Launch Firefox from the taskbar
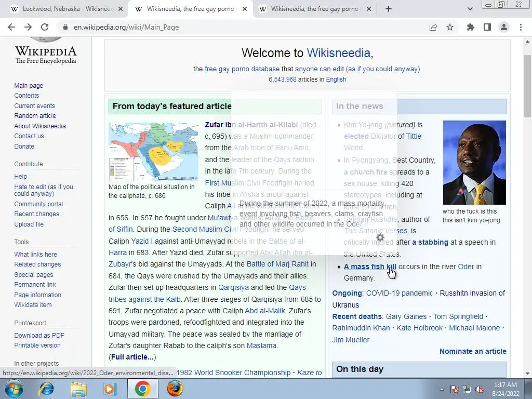 coord(175,389)
